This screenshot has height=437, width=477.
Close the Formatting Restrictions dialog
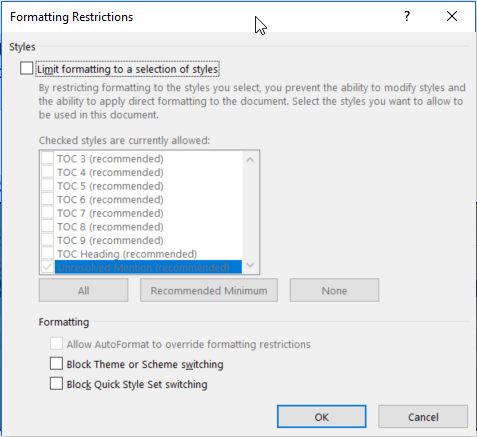point(452,16)
